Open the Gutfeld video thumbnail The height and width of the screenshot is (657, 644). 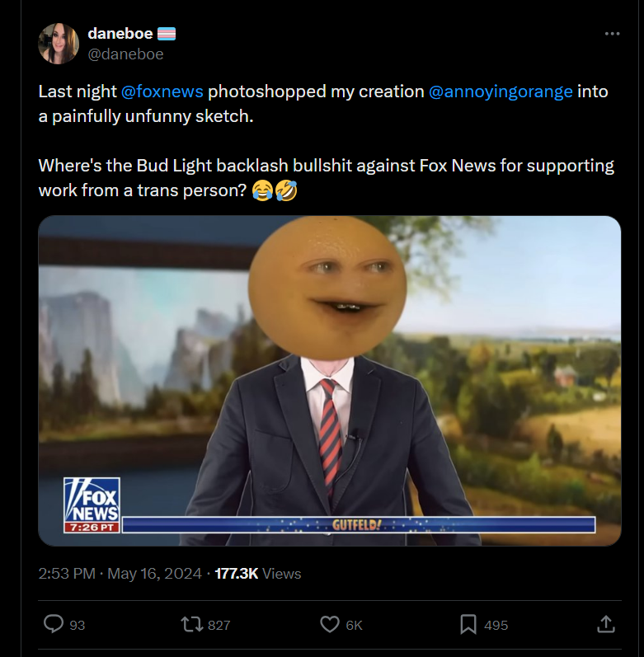tap(329, 381)
